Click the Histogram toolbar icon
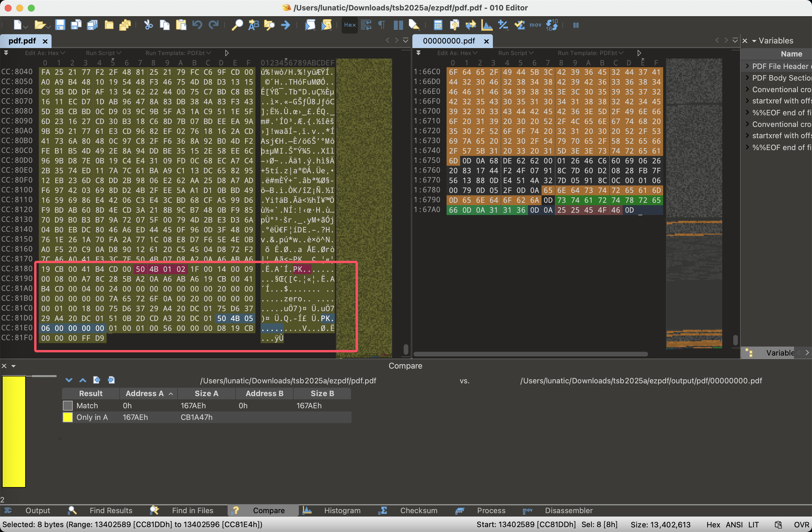Image resolution: width=812 pixels, height=532 pixels. (x=487, y=25)
